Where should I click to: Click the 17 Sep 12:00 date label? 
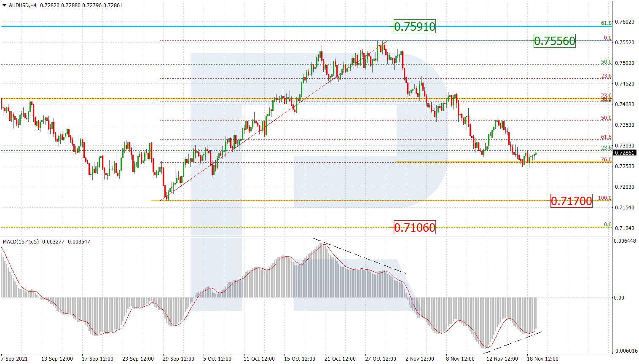pyautogui.click(x=97, y=359)
